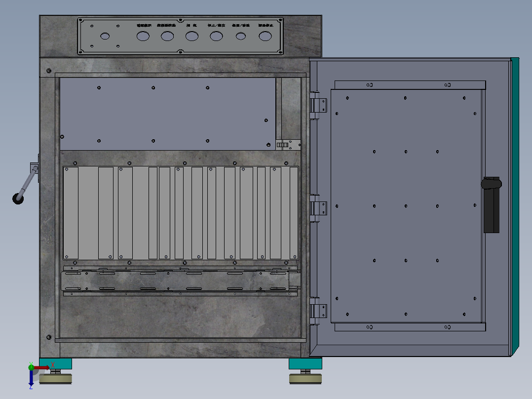Click the unlabeled hole between four small screw holes
This screenshot has width=532, height=399.
[105, 36]
